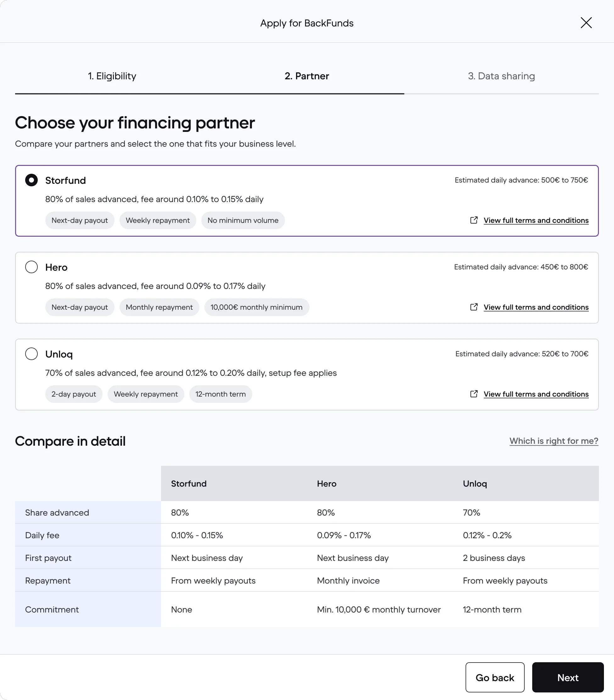The height and width of the screenshot is (700, 614).
Task: View Unloq full terms and conditions
Action: pyautogui.click(x=536, y=394)
